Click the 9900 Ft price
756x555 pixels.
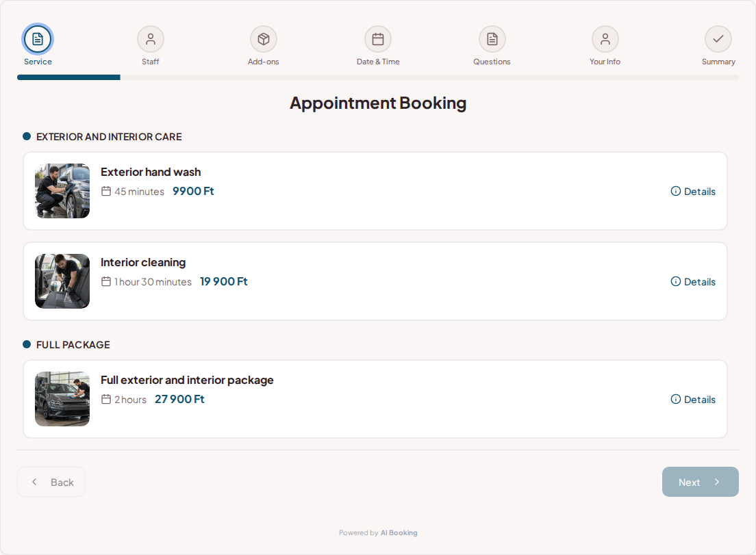(x=193, y=191)
